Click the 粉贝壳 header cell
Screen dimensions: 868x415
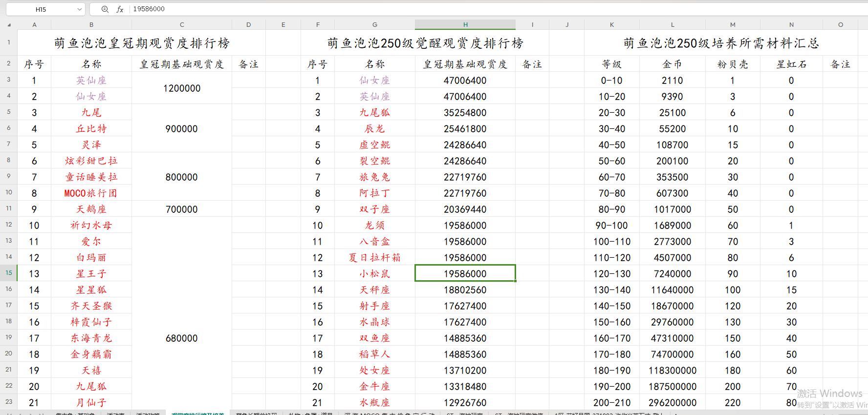tap(733, 64)
